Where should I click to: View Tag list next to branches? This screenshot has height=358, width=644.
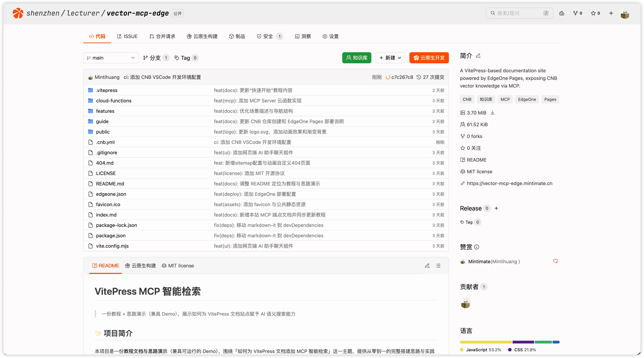[x=186, y=58]
